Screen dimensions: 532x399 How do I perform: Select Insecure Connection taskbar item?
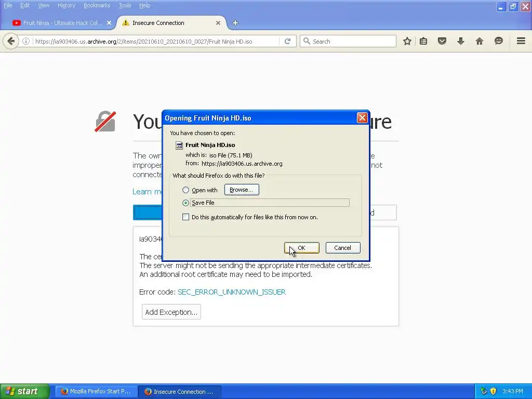coord(180,392)
